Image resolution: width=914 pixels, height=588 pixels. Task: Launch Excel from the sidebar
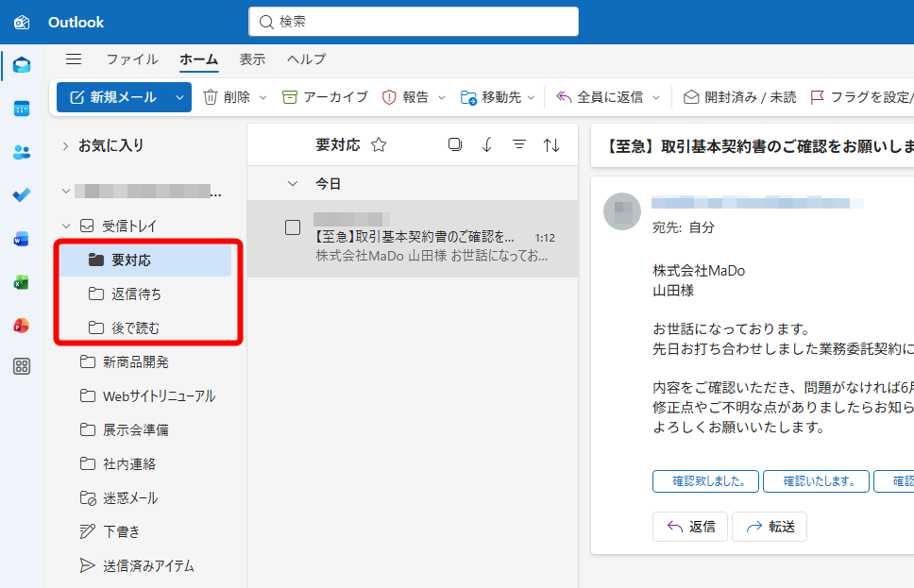22,282
